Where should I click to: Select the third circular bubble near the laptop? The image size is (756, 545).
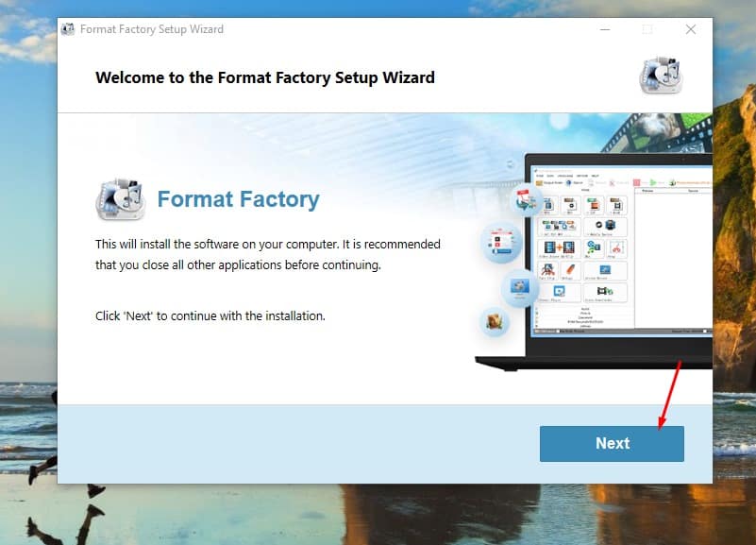[x=522, y=286]
